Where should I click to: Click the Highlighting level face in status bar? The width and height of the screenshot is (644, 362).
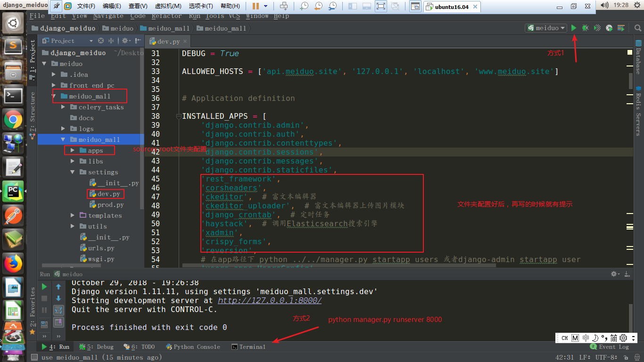click(x=636, y=358)
